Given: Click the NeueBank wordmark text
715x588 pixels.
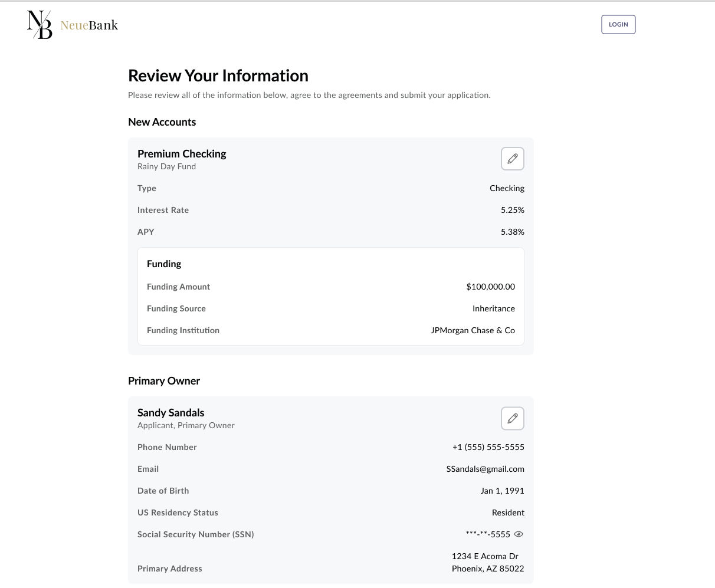Looking at the screenshot, I should (x=89, y=25).
